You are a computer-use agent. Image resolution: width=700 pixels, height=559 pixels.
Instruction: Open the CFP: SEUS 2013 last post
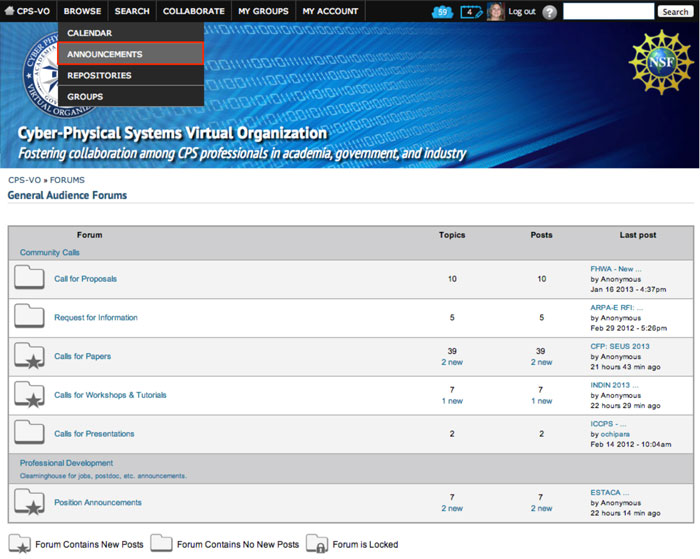[x=620, y=346]
